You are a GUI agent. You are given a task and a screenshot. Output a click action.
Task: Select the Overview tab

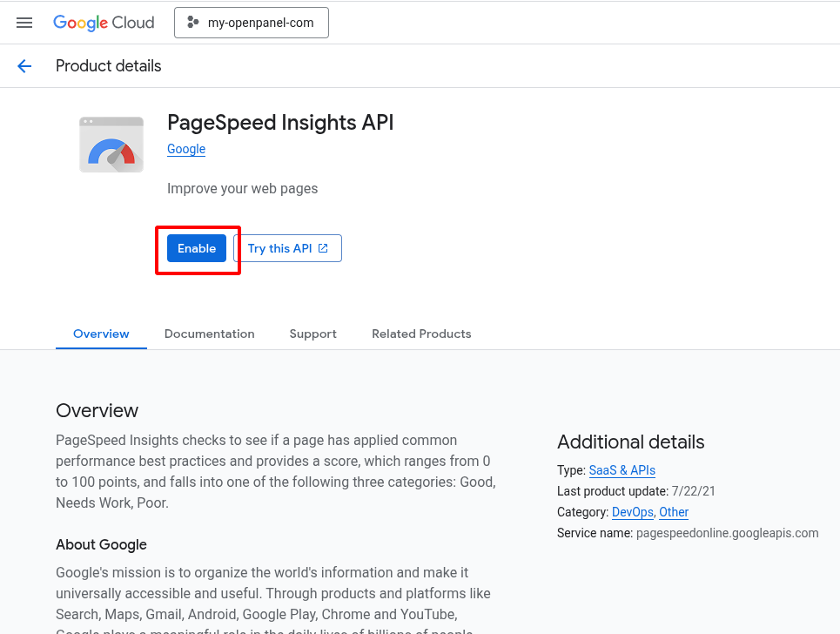[x=101, y=334]
